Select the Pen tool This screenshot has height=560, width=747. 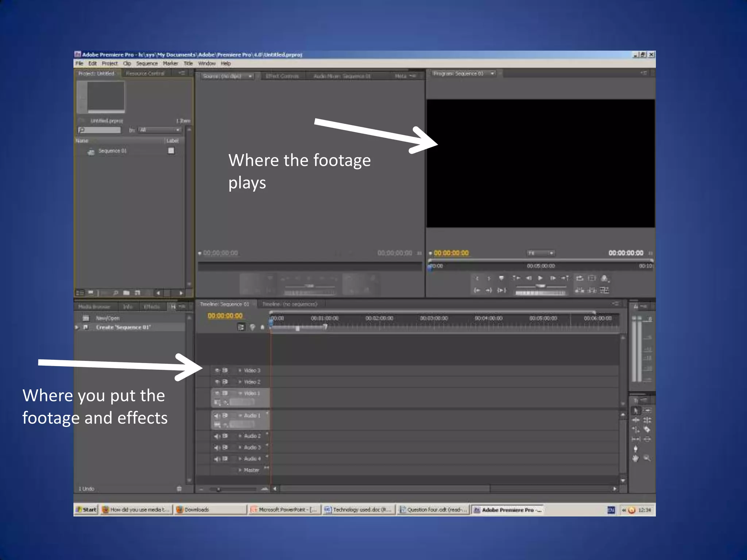click(x=636, y=448)
